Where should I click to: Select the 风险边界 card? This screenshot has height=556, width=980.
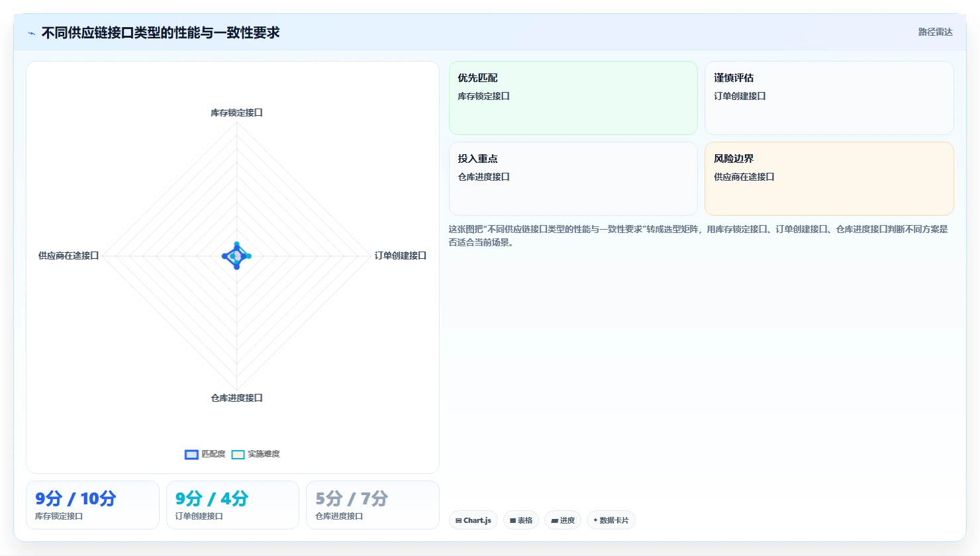(x=829, y=179)
